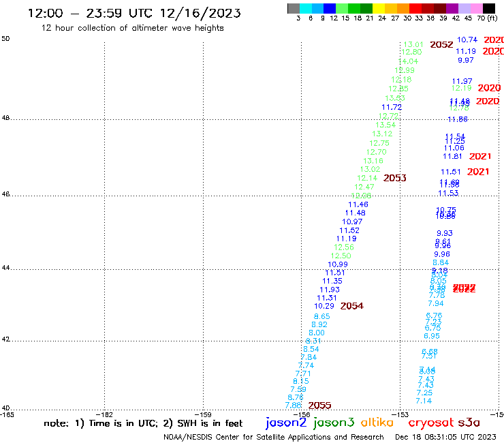Select the purple 39-42 ft legend swatch

[452, 8]
